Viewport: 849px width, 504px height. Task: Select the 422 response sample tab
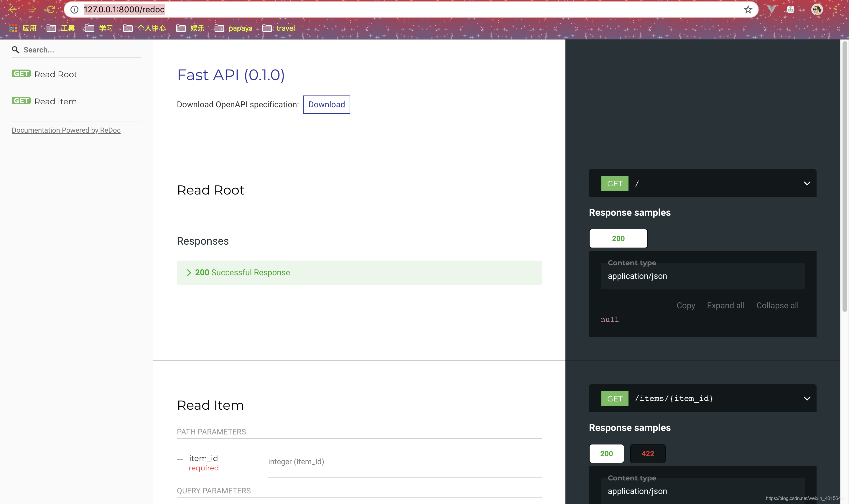point(648,453)
